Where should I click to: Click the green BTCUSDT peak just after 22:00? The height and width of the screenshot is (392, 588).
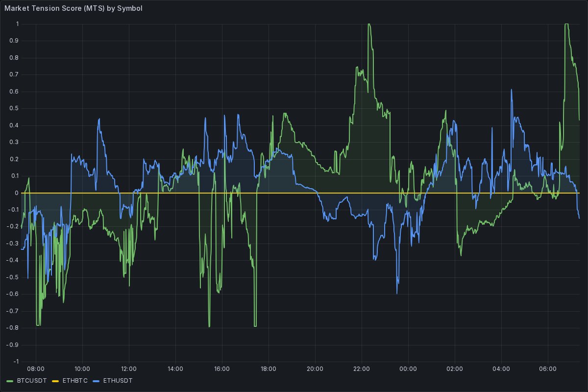point(368,24)
